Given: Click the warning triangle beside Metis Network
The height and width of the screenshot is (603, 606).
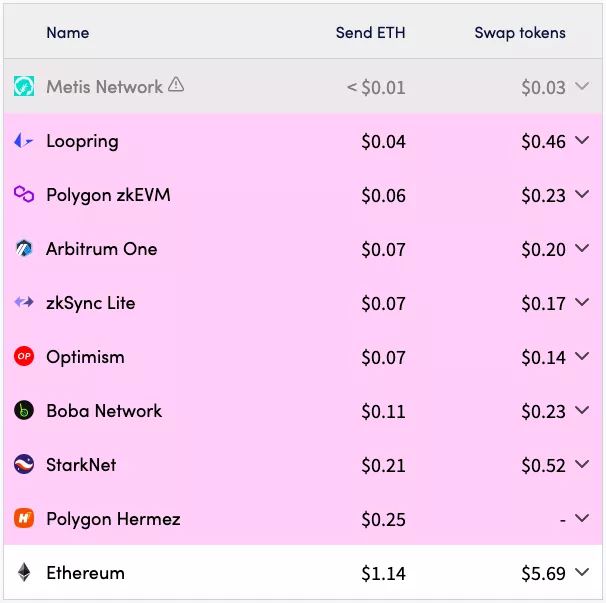Looking at the screenshot, I should [176, 86].
